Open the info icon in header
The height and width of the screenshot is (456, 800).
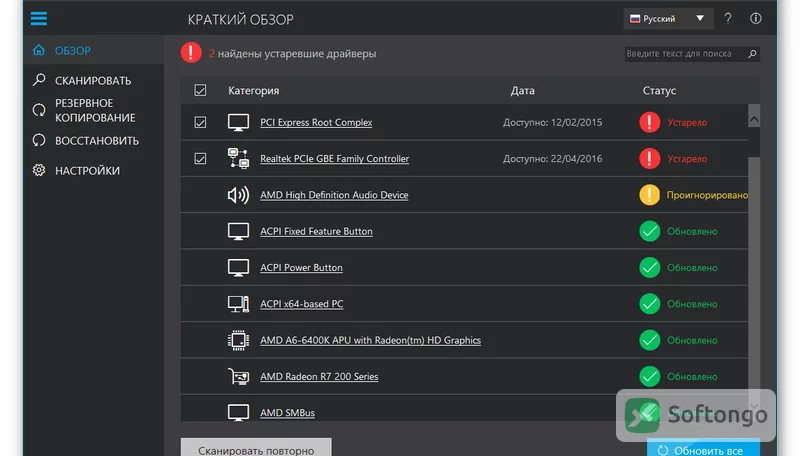click(756, 19)
